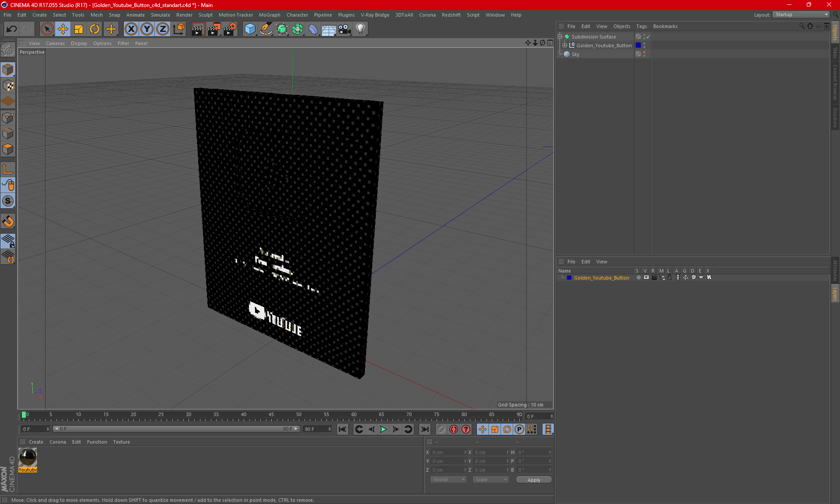Screen dimensions: 840x504
Task: Click X position 0 cm field
Action: (x=449, y=452)
